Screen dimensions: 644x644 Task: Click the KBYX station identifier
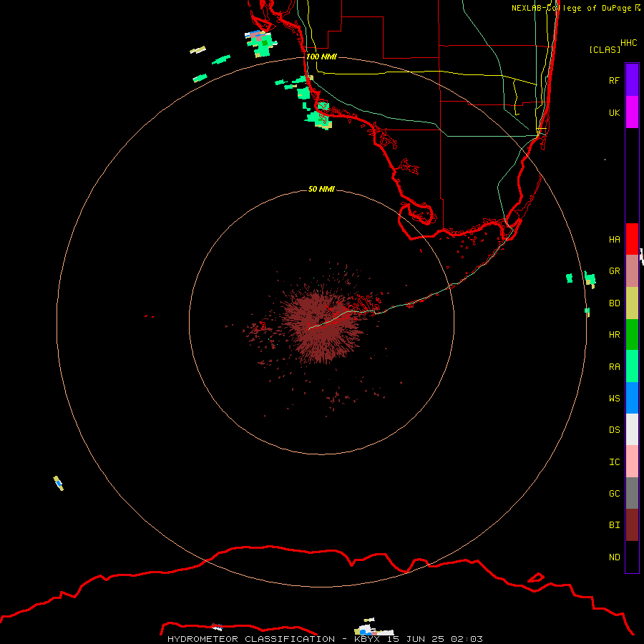coord(367,639)
